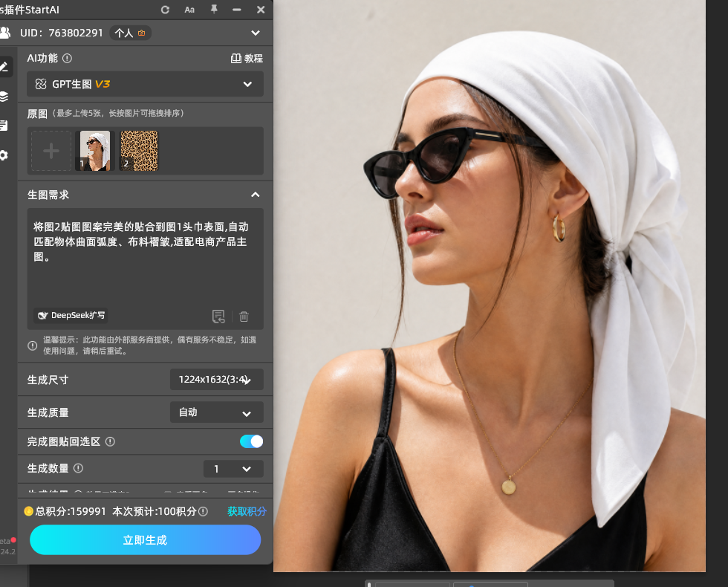Open the prompt template icon

coord(218,317)
